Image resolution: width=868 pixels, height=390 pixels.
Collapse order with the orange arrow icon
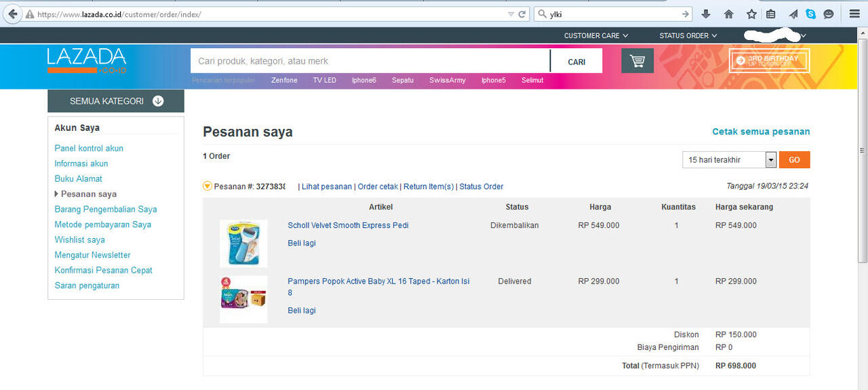208,187
